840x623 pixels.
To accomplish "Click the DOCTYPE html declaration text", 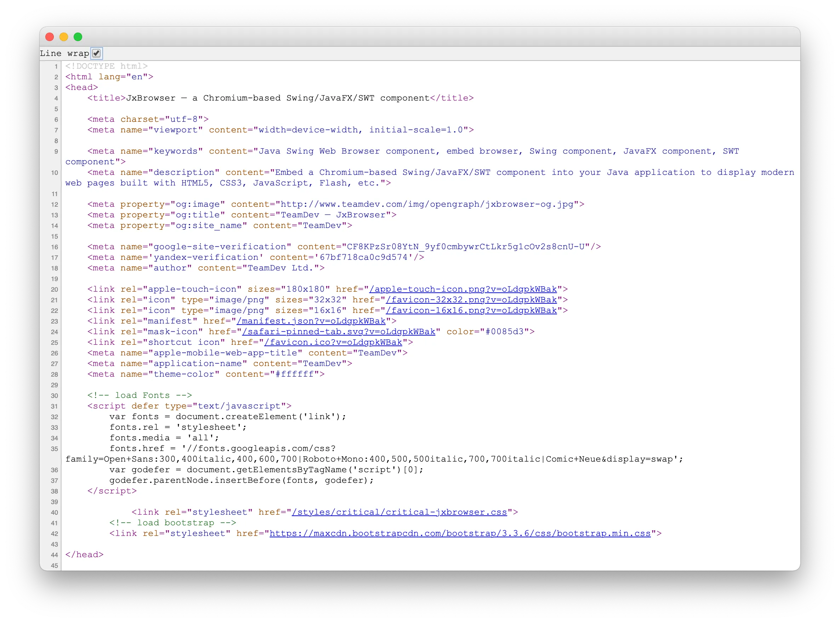I will 106,66.
